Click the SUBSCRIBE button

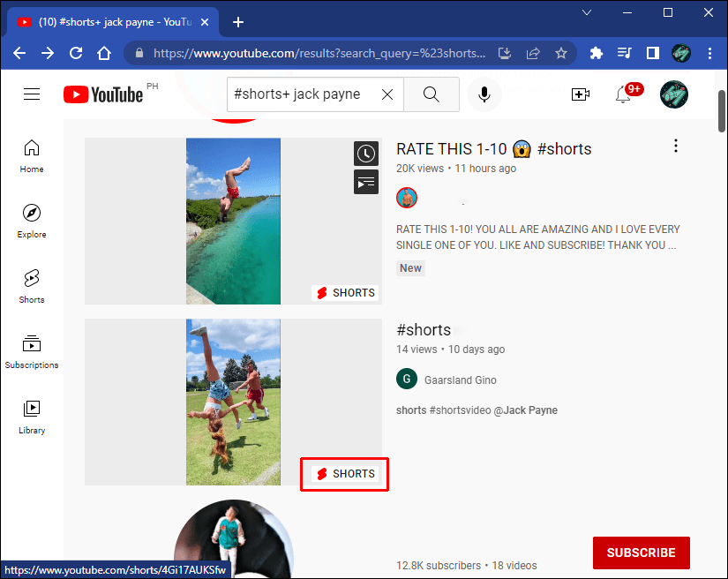(x=641, y=553)
